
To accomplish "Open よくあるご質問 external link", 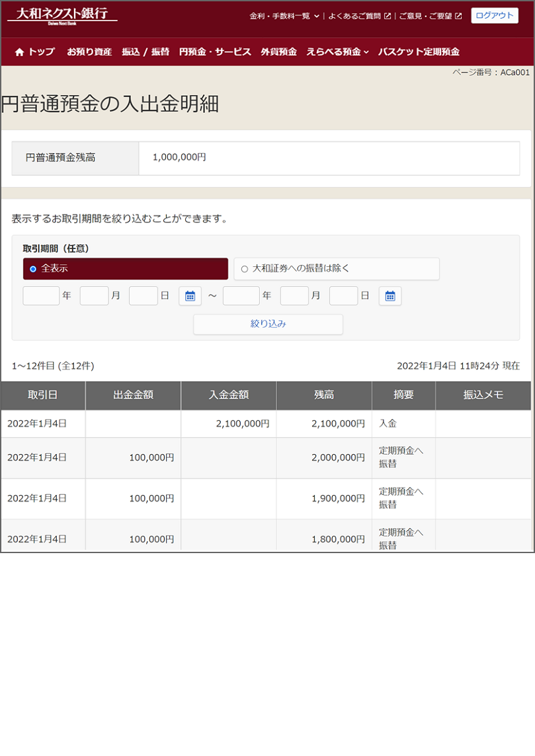I will point(359,16).
